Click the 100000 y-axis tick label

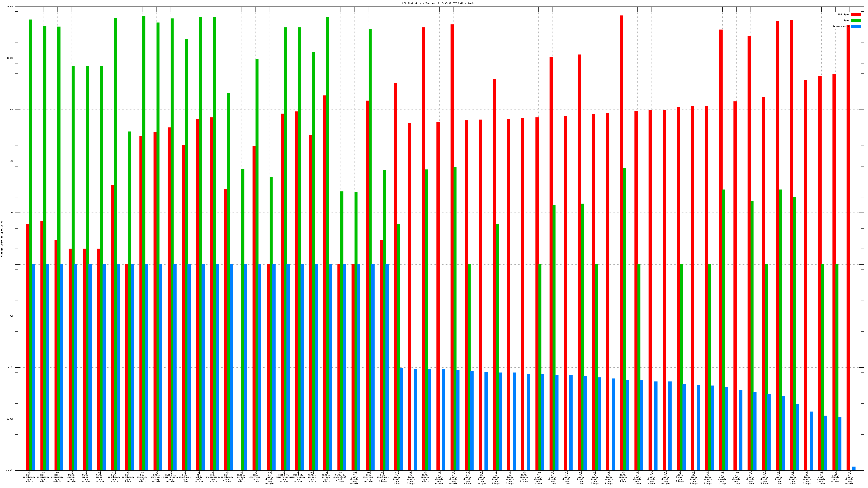click(x=10, y=7)
